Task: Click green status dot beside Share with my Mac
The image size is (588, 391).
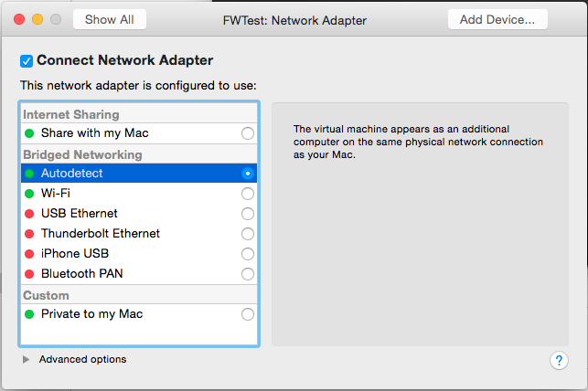Action: [29, 133]
